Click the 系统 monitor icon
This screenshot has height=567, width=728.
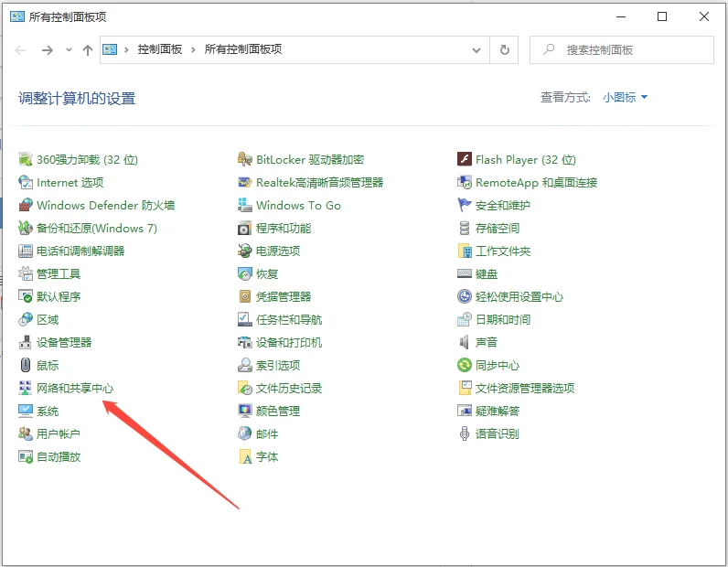tap(25, 411)
